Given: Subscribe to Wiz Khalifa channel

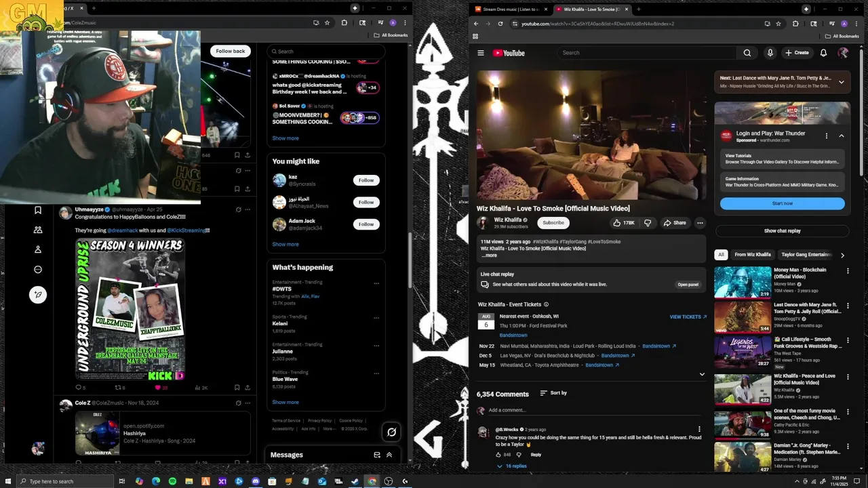Looking at the screenshot, I should click(553, 223).
